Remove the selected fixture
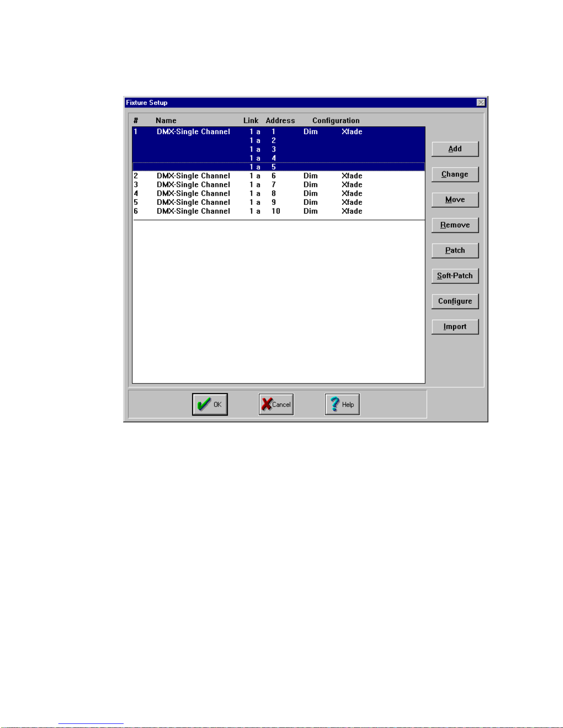 click(455, 225)
